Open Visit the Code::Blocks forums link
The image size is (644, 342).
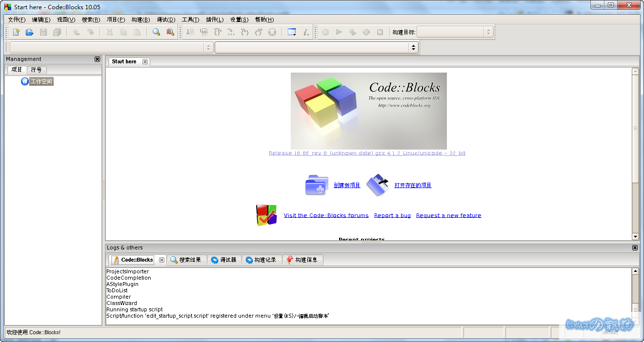[x=326, y=215]
